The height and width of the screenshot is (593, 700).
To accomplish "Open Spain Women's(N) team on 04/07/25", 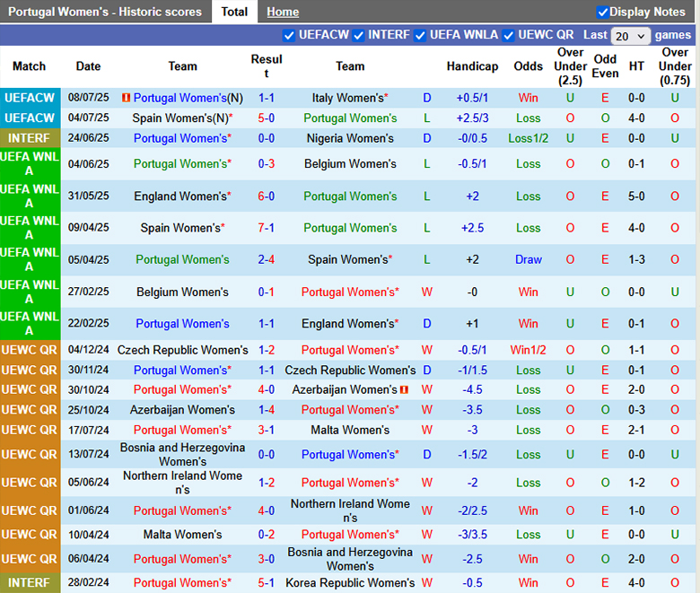I will tap(182, 118).
